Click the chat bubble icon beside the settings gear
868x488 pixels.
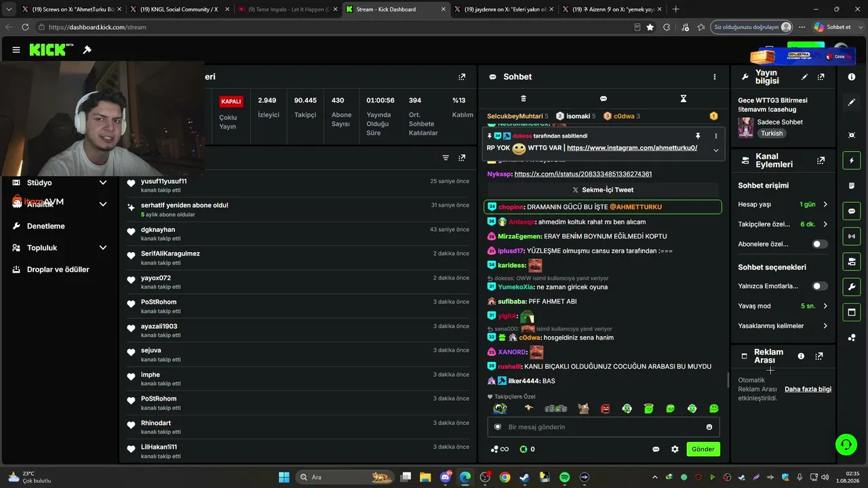click(656, 449)
